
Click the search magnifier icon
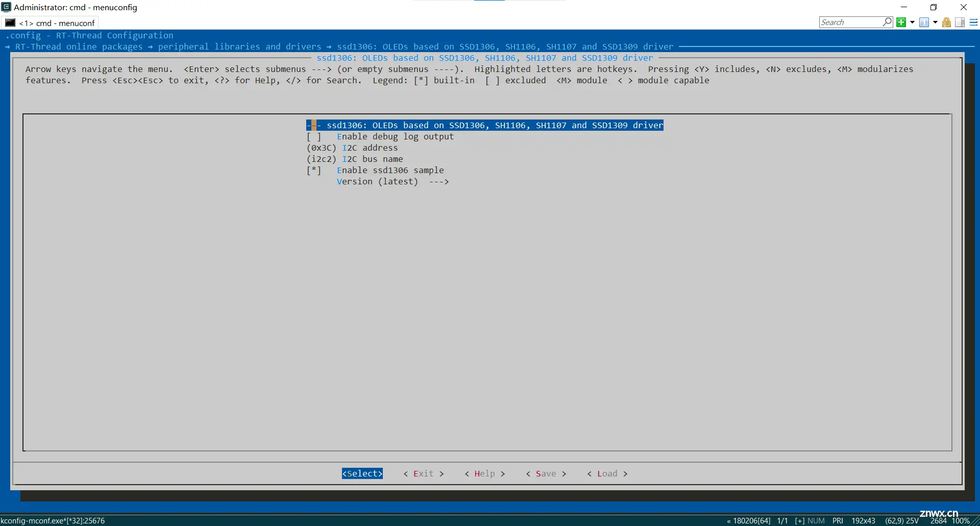pyautogui.click(x=888, y=22)
